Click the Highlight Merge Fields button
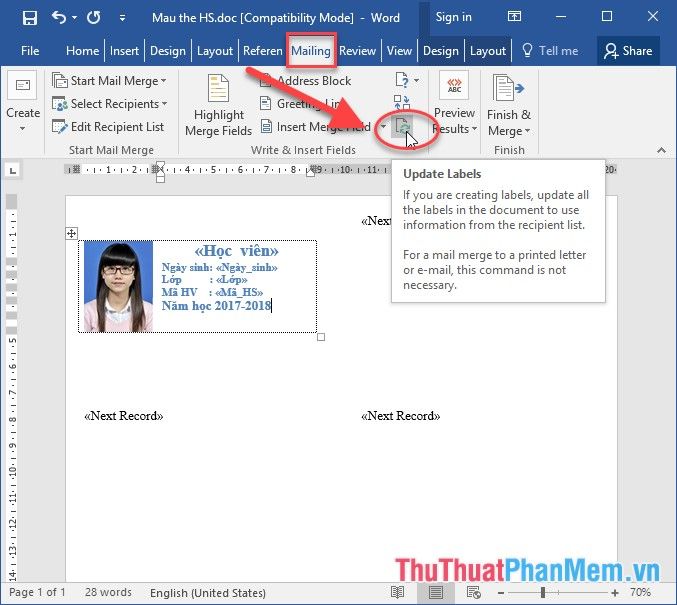Image resolution: width=677 pixels, height=605 pixels. point(217,108)
